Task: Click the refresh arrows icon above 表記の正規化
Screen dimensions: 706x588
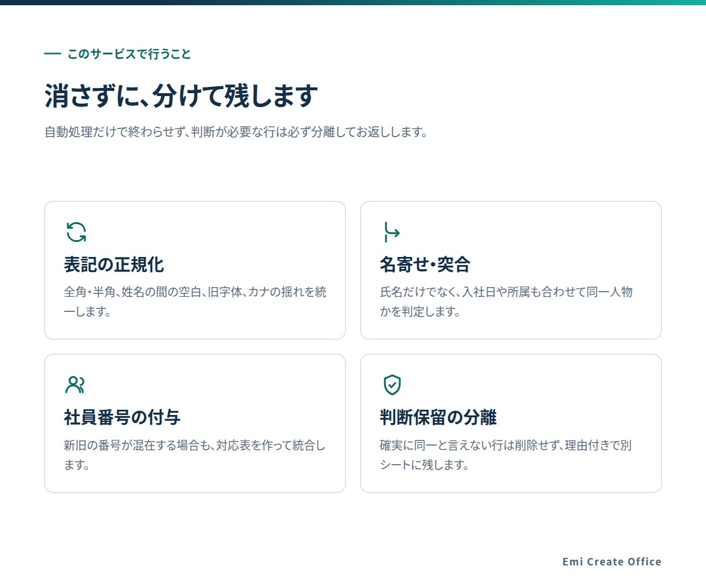Action: point(76,232)
